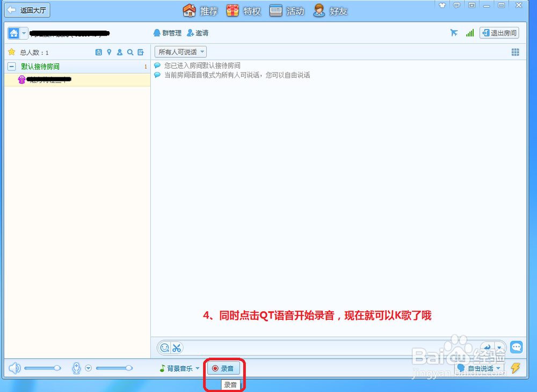The image size is (537, 392).
Task: Mute the speaker volume icon
Action: click(14, 368)
